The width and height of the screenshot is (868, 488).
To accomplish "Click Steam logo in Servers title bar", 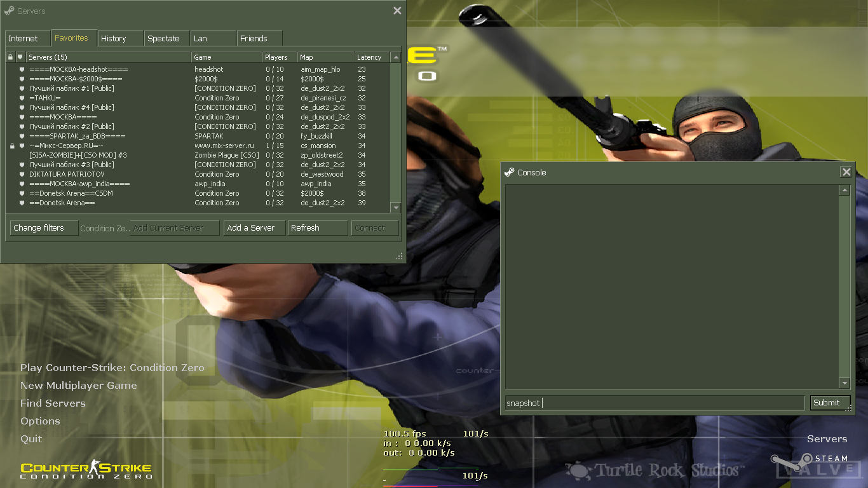I will click(9, 11).
